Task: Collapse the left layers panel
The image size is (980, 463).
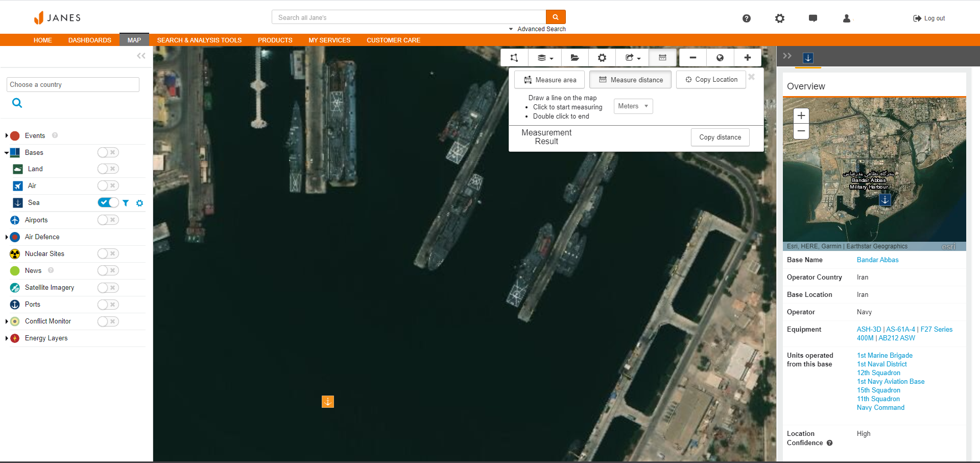Action: point(141,56)
